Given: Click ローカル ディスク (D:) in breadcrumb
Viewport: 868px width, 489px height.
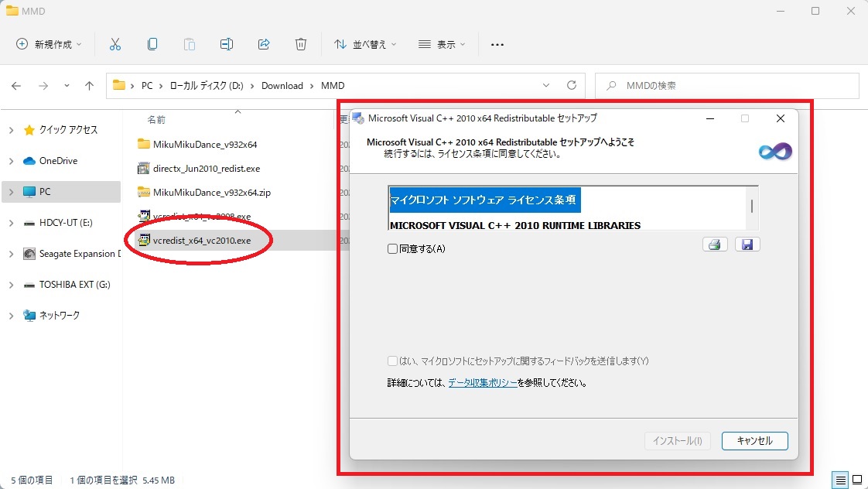Looking at the screenshot, I should [x=206, y=86].
